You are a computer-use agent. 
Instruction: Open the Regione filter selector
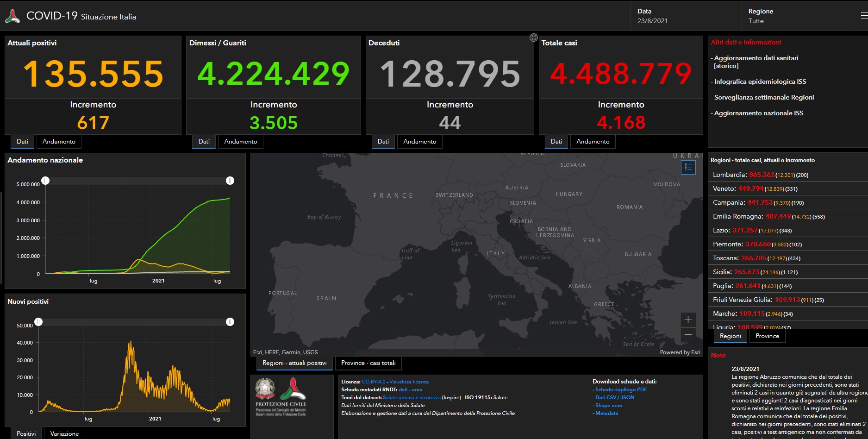click(796, 16)
